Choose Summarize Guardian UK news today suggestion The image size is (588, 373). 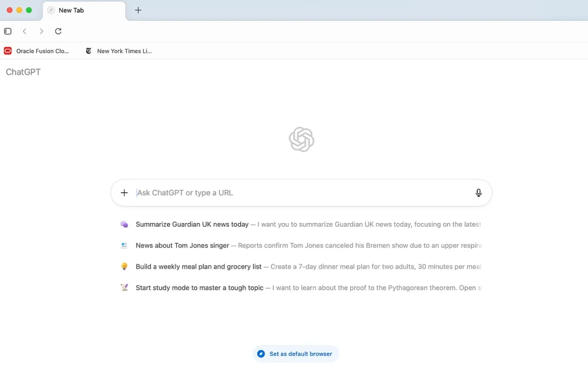pos(192,224)
